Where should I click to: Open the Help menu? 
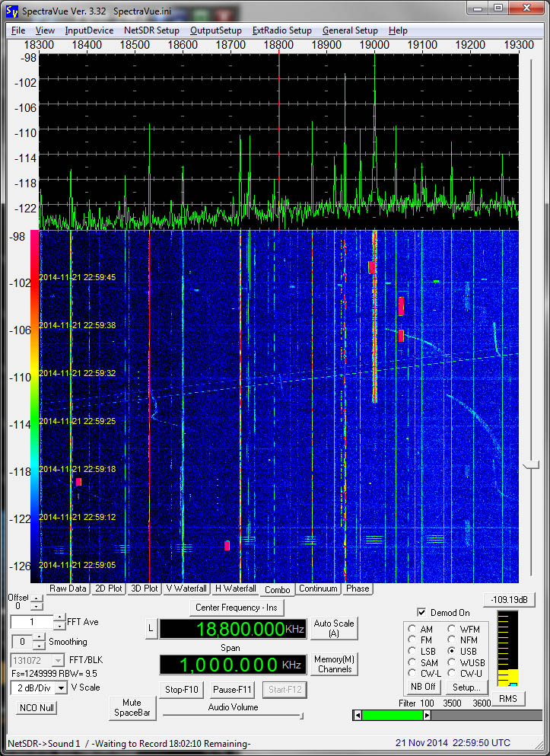pos(398,30)
